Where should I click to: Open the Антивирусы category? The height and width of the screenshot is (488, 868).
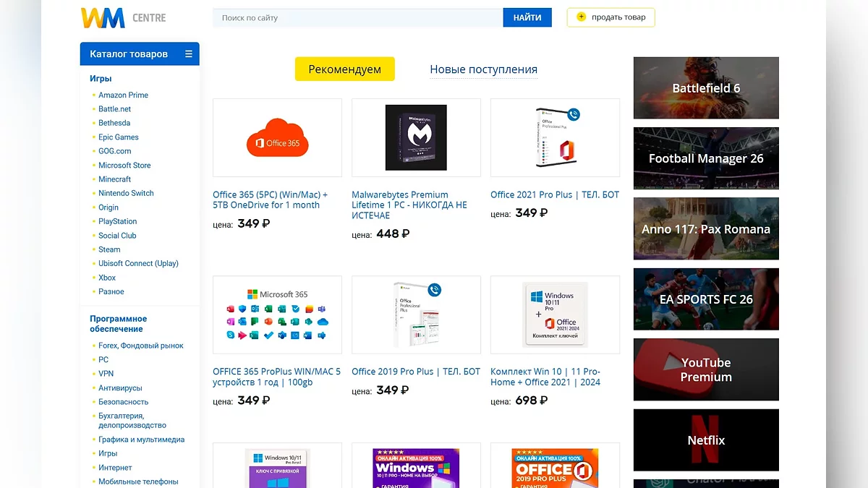point(120,388)
